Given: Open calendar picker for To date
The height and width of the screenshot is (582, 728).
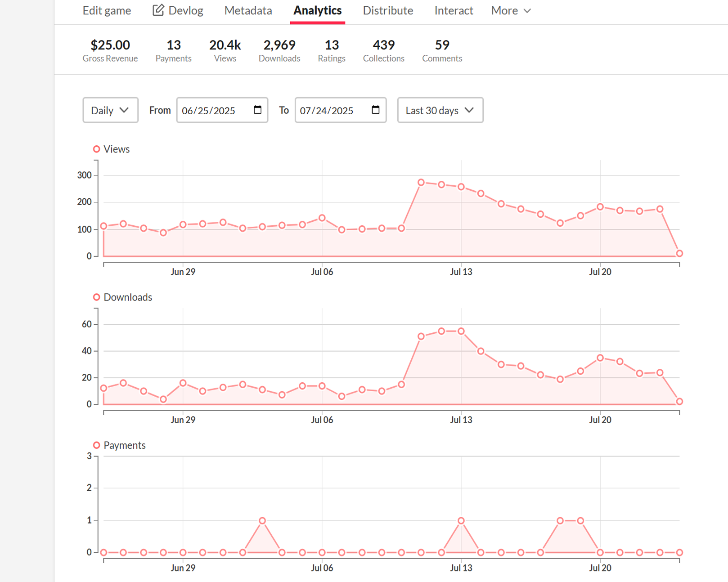Looking at the screenshot, I should click(376, 110).
